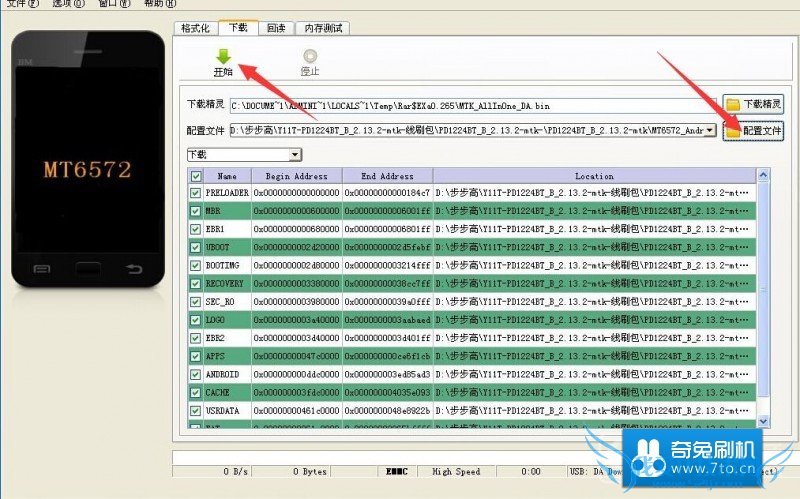Click EMMC status bar entry
Image resolution: width=800 pixels, height=499 pixels.
tap(396, 471)
